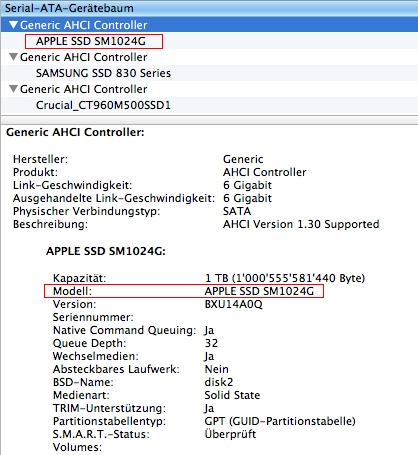The image size is (418, 455).
Task: Click the Modell value 'APPLE SSD SM1024G'
Action: (x=259, y=291)
